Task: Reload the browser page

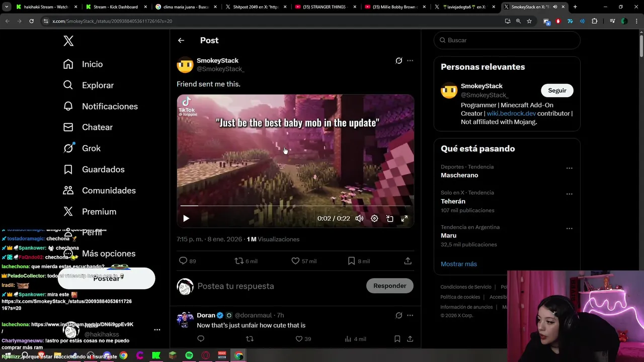Action: click(31, 21)
